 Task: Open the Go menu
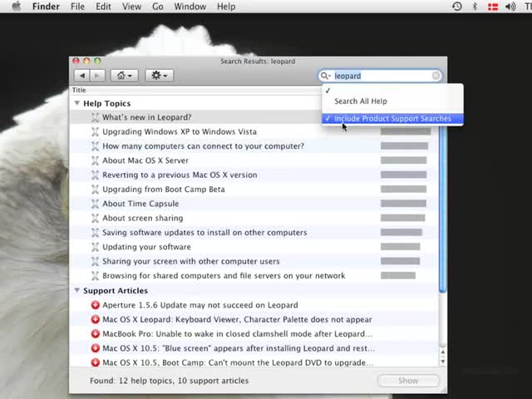(157, 7)
